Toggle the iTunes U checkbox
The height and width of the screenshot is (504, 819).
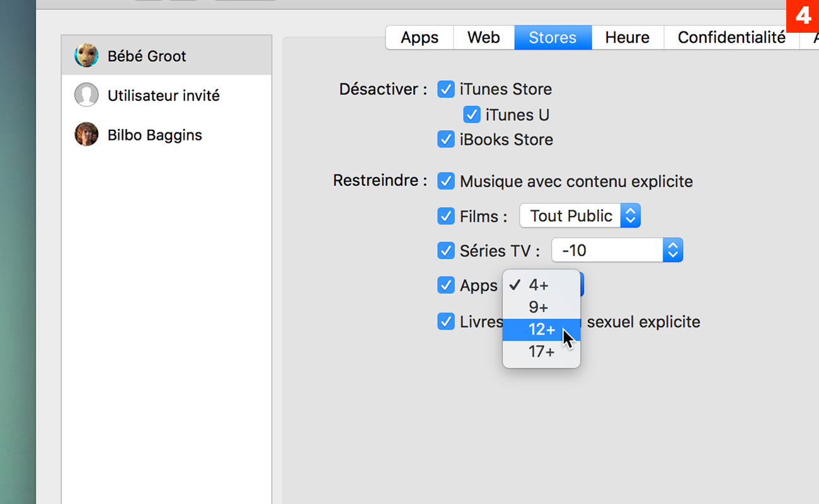472,115
